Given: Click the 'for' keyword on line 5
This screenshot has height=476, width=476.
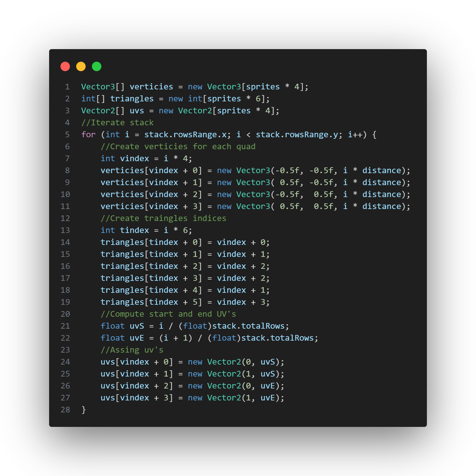Looking at the screenshot, I should [x=88, y=134].
